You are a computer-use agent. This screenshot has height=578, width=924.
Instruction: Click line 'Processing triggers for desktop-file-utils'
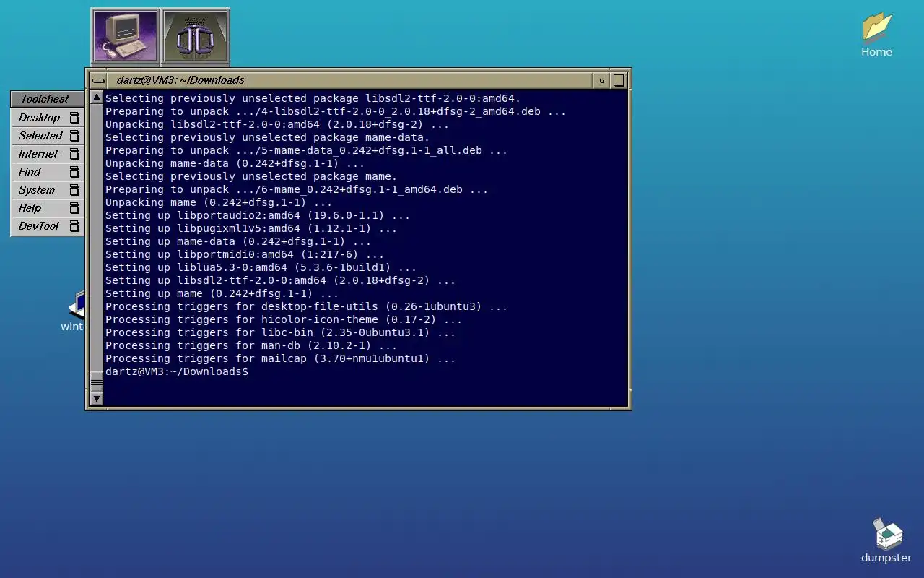coord(306,306)
